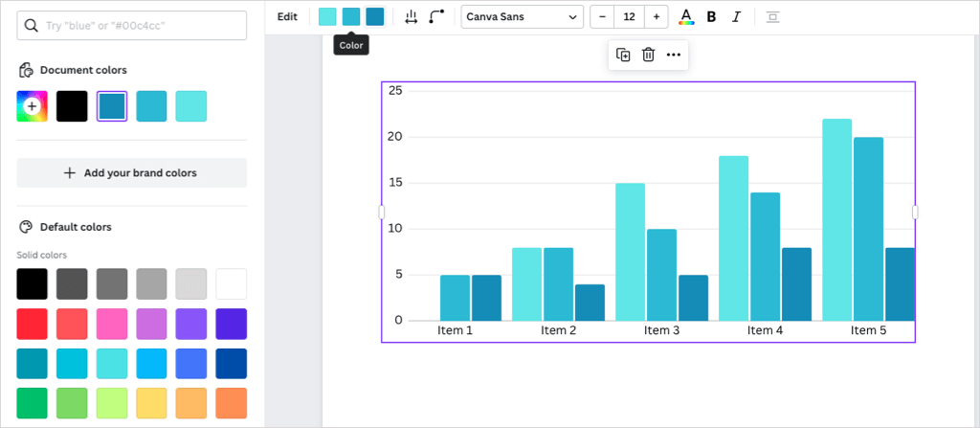Toggle italic text formatting

pos(736,16)
